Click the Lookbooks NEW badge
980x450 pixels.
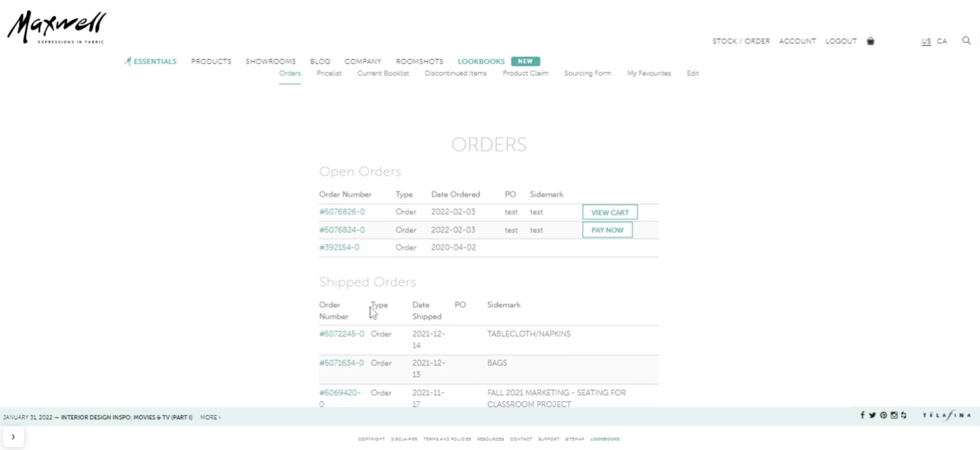(525, 61)
